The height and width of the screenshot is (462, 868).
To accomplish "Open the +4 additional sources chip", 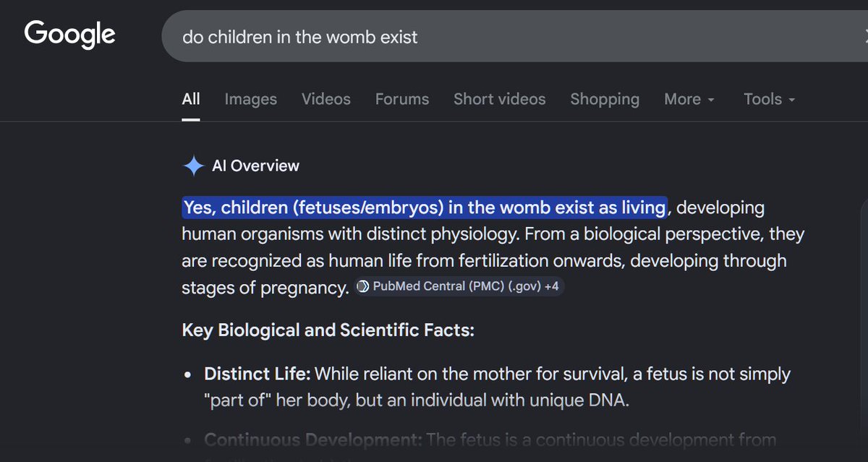I will [x=551, y=286].
